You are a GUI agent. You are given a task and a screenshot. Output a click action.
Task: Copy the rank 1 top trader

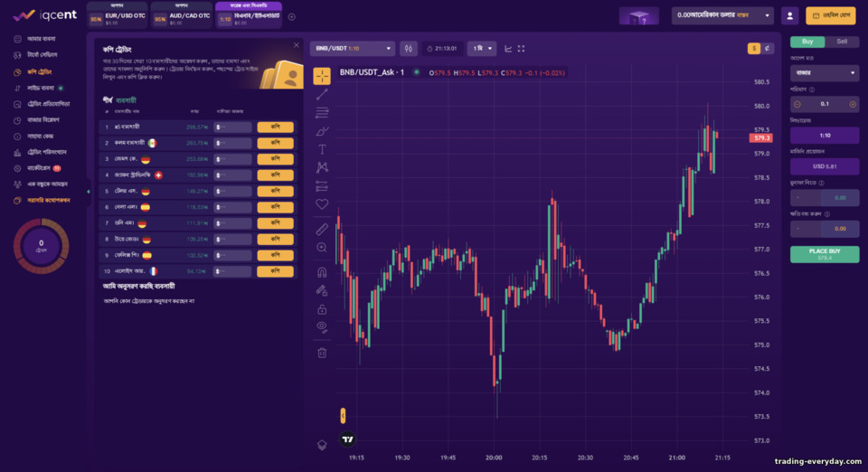(275, 127)
